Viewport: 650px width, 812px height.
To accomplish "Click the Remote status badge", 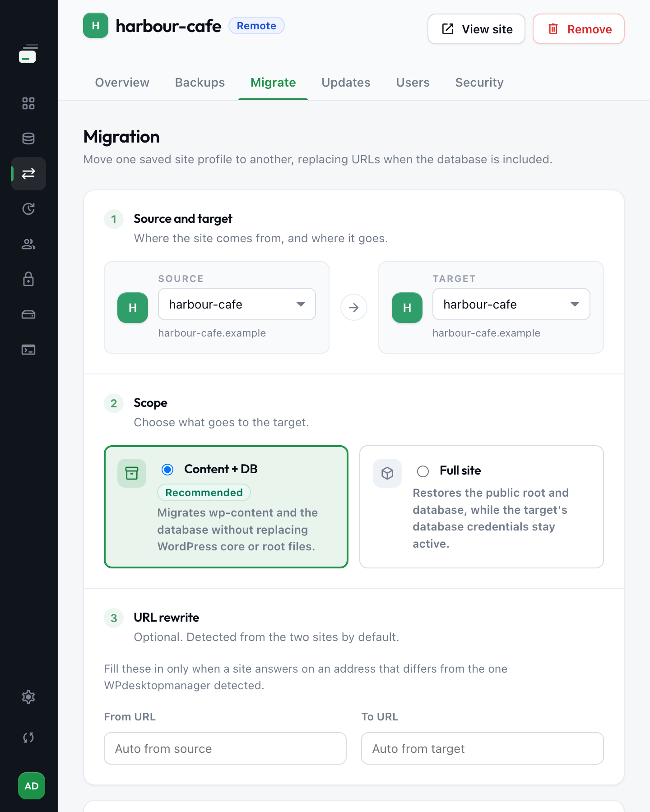I will [x=256, y=26].
